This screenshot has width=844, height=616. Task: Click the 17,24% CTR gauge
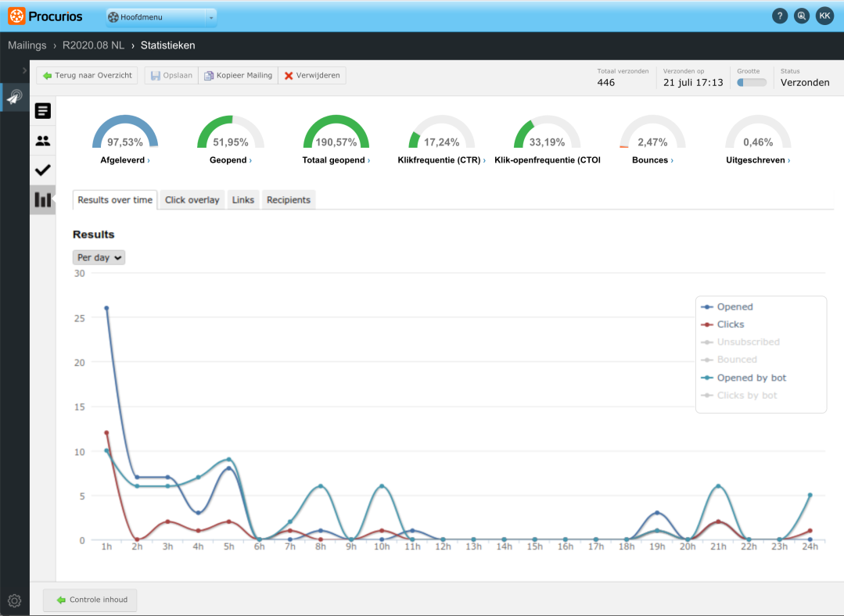click(x=441, y=132)
